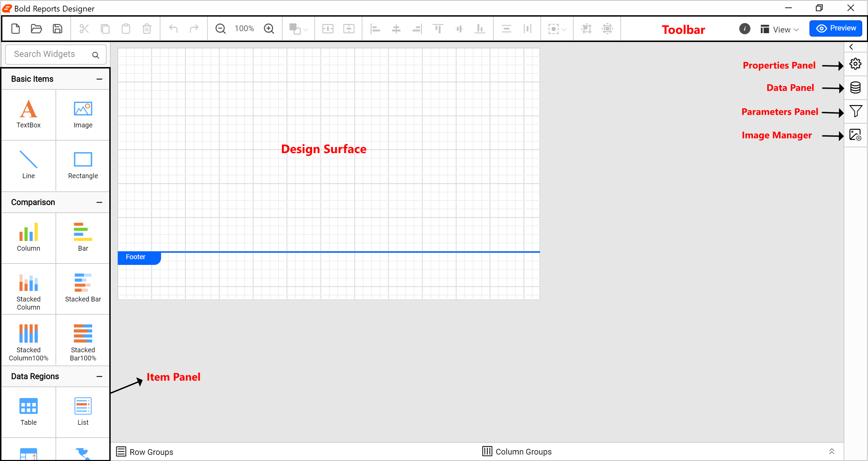Zoom in on the design surface
The width and height of the screenshot is (868, 461).
tap(269, 29)
